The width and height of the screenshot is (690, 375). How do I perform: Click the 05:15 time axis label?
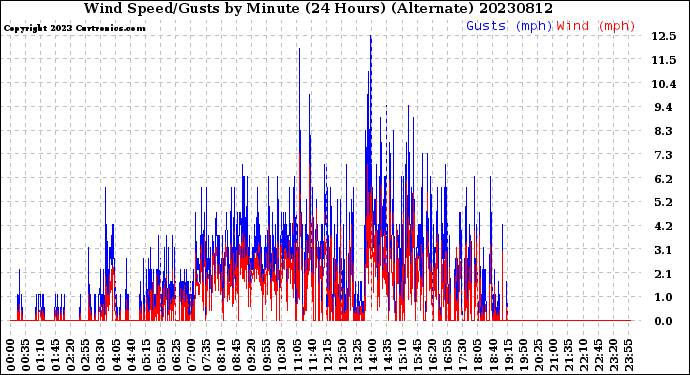click(147, 355)
